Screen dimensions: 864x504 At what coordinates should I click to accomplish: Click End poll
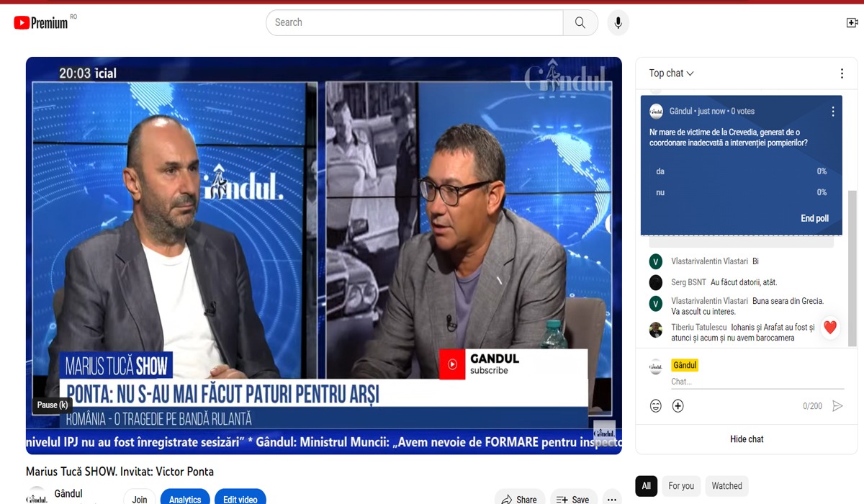[x=814, y=218]
